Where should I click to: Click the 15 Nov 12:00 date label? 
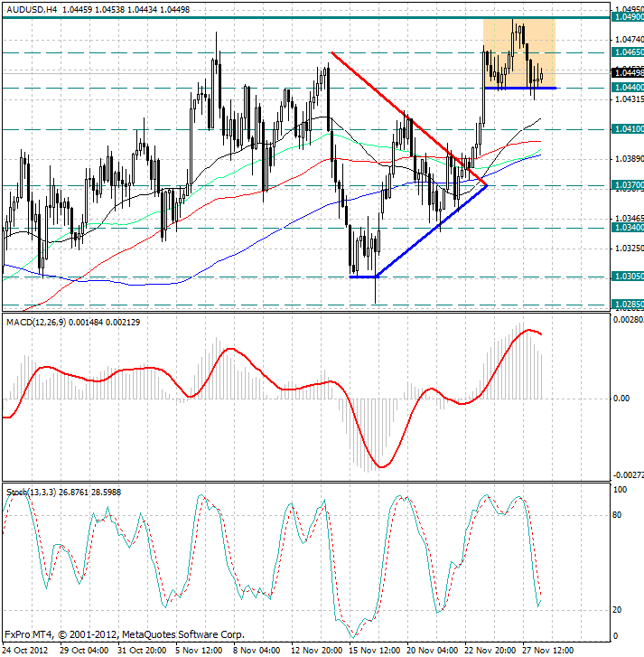click(x=374, y=651)
